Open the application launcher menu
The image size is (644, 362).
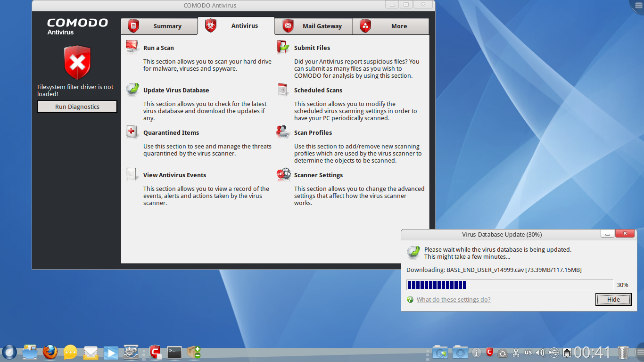[9, 352]
